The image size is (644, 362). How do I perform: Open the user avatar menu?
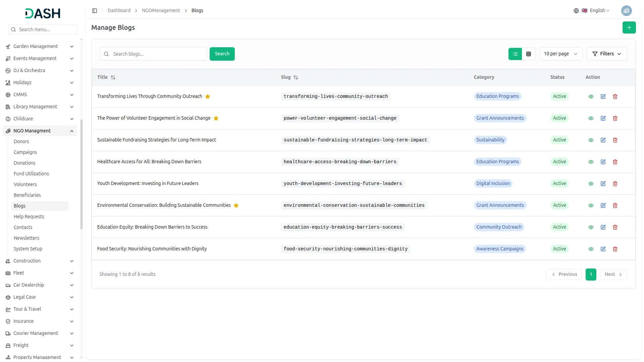click(626, 11)
